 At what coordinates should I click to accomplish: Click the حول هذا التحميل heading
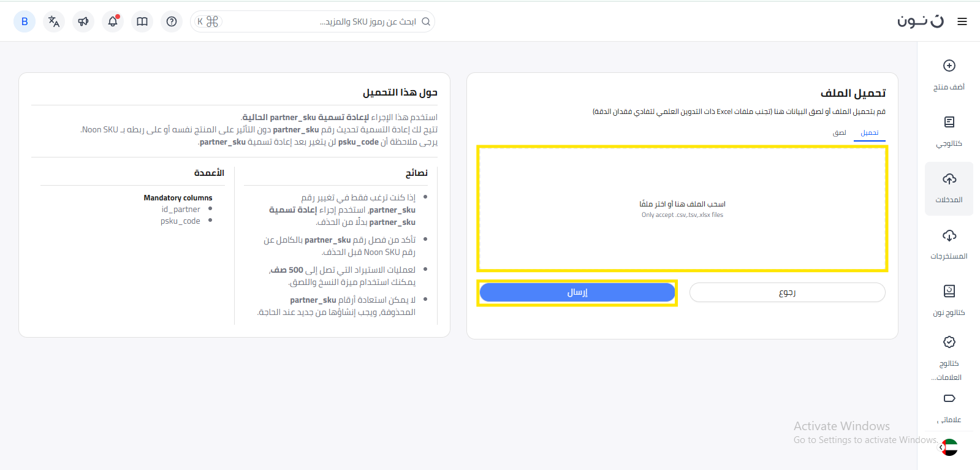pyautogui.click(x=400, y=93)
